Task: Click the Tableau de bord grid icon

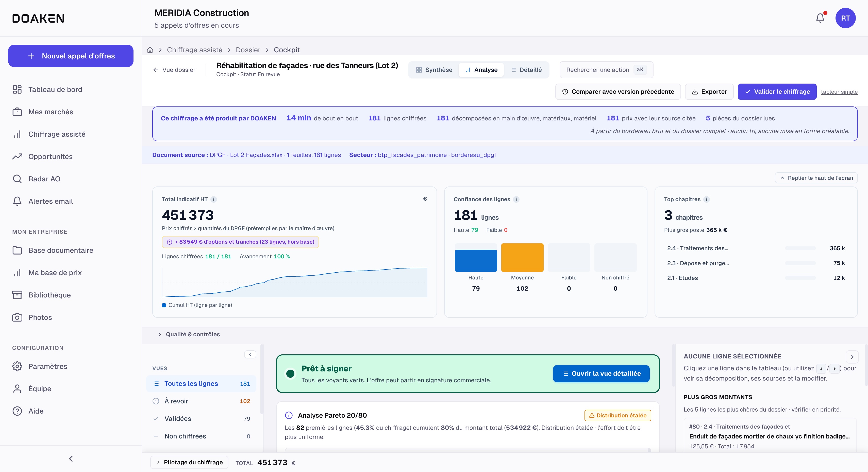Action: 17,89
